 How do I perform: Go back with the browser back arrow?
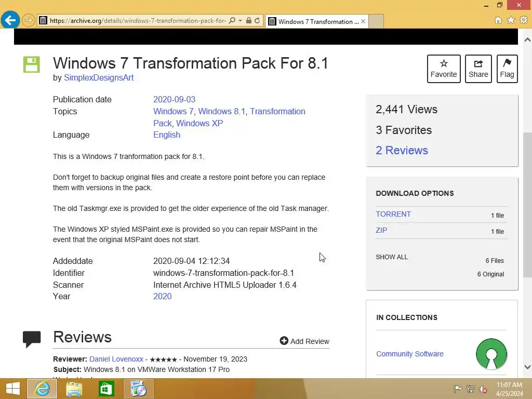(x=10, y=20)
